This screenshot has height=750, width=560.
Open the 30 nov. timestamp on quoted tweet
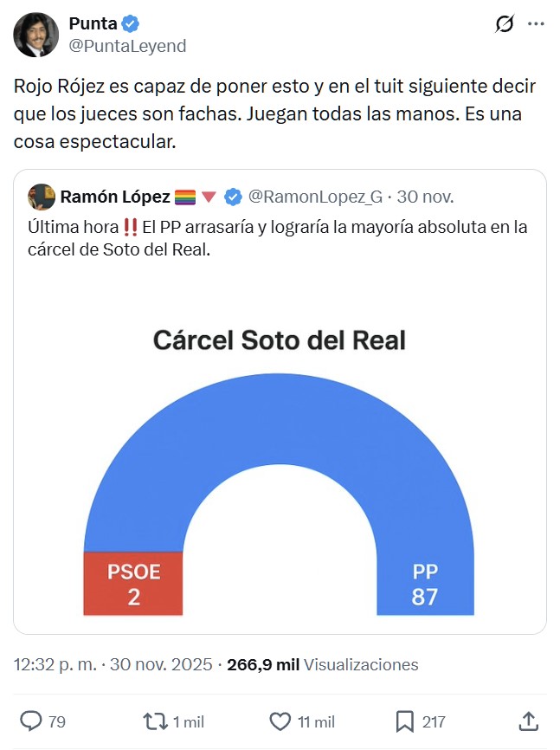click(428, 197)
